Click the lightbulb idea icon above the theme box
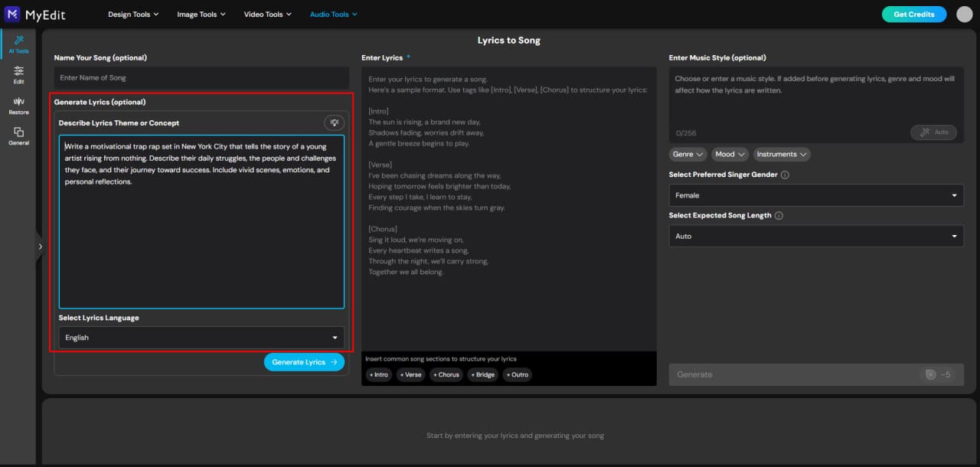The width and height of the screenshot is (980, 467). click(334, 122)
